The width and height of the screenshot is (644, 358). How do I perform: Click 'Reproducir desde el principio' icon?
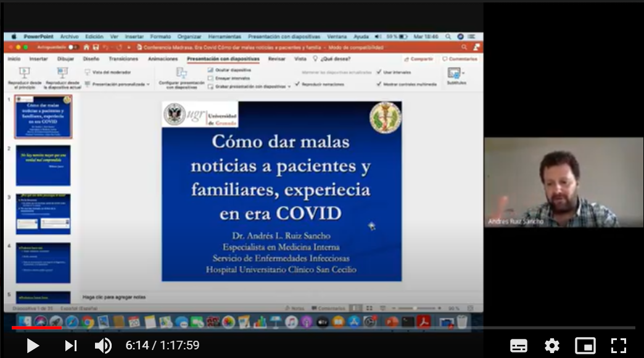25,73
